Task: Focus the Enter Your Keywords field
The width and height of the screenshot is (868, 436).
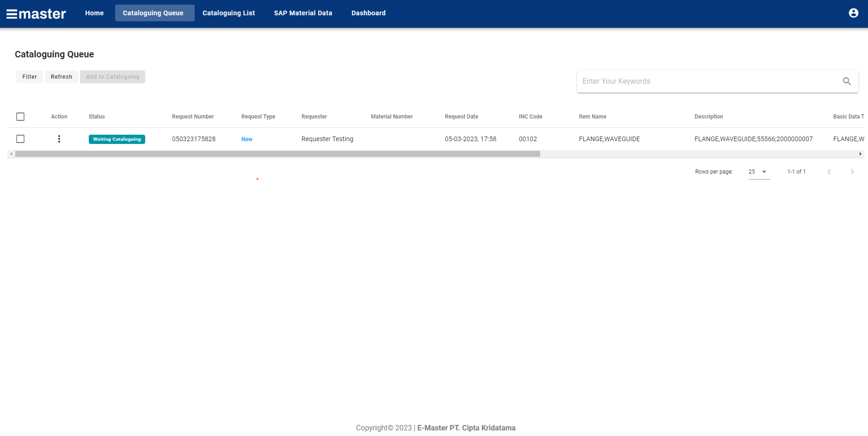Action: pos(708,81)
